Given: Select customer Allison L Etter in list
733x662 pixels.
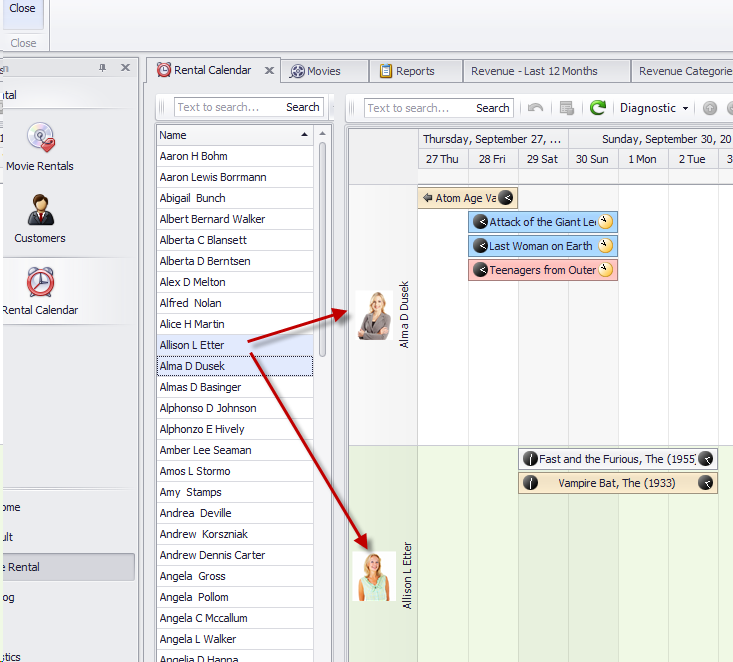Looking at the screenshot, I should (235, 345).
